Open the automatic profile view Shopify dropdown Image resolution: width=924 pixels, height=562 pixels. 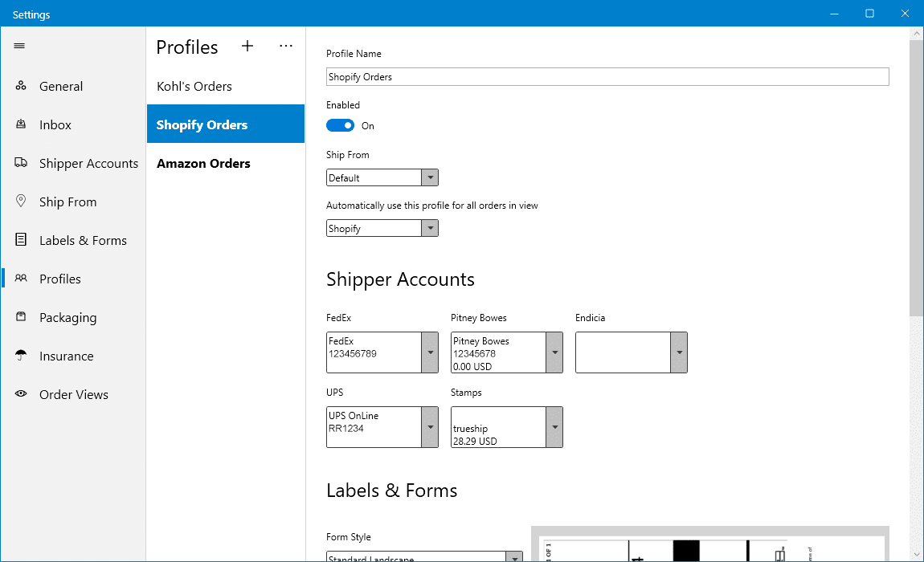(x=382, y=228)
